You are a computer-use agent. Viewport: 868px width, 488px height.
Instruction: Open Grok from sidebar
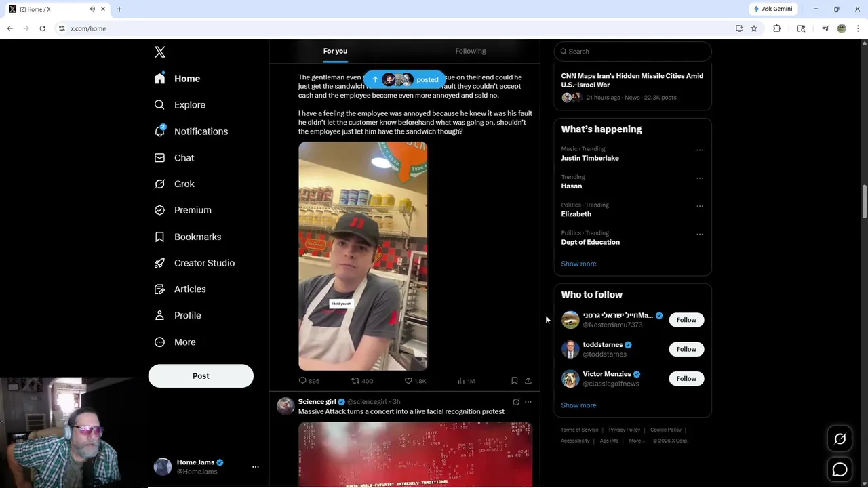pyautogui.click(x=175, y=184)
